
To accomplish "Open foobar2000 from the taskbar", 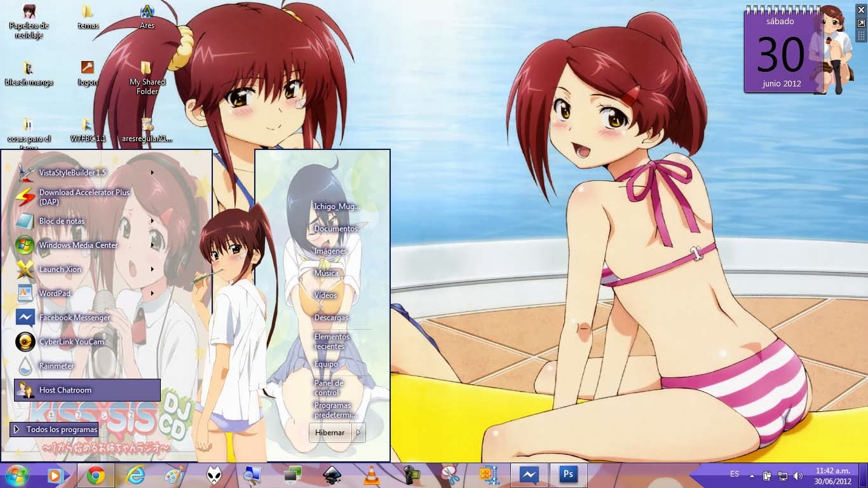I will (x=213, y=475).
